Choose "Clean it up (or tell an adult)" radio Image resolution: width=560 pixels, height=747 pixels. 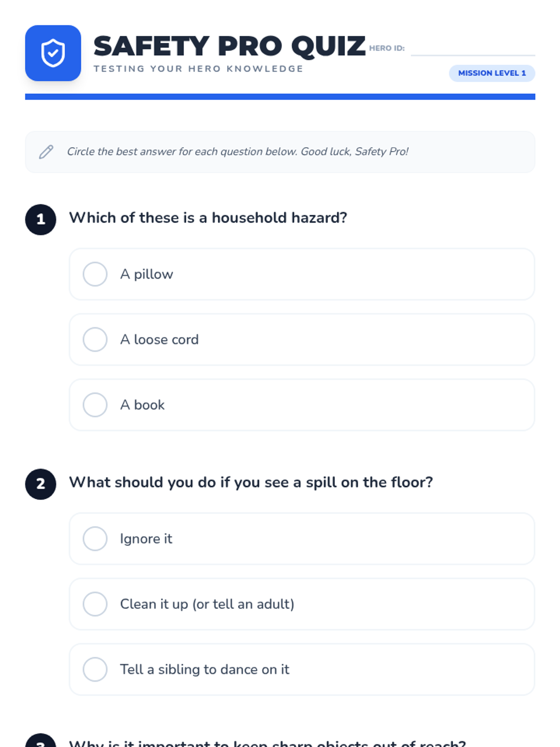coord(95,604)
